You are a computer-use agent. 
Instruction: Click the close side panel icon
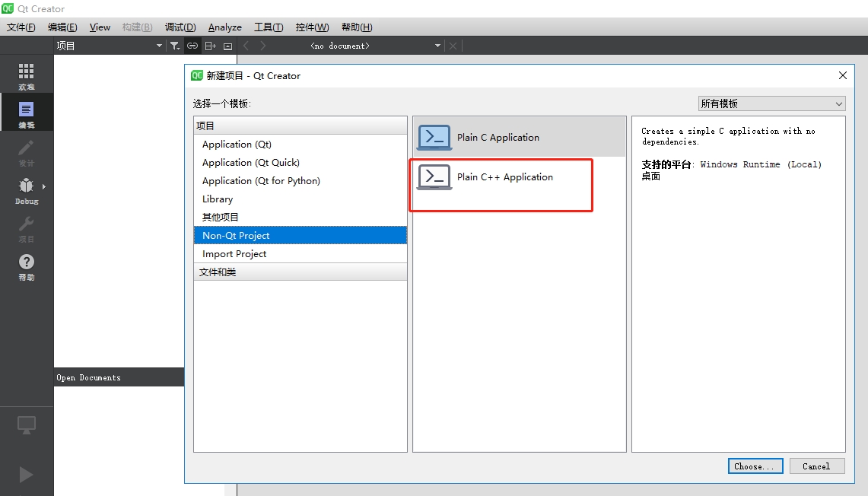tap(227, 46)
